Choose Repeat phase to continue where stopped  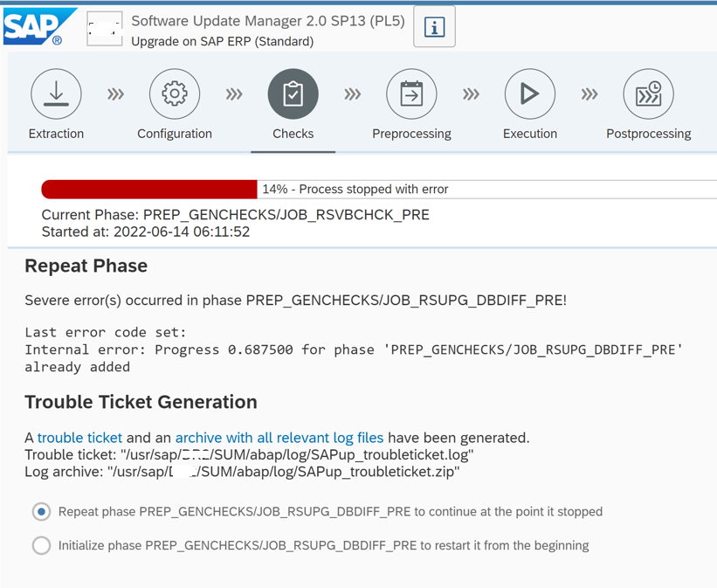point(41,512)
